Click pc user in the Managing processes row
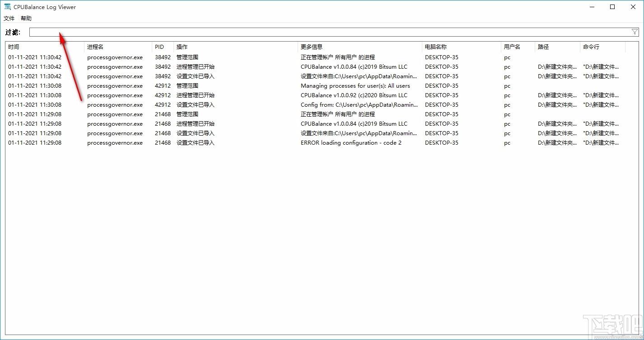The width and height of the screenshot is (644, 340). (507, 86)
